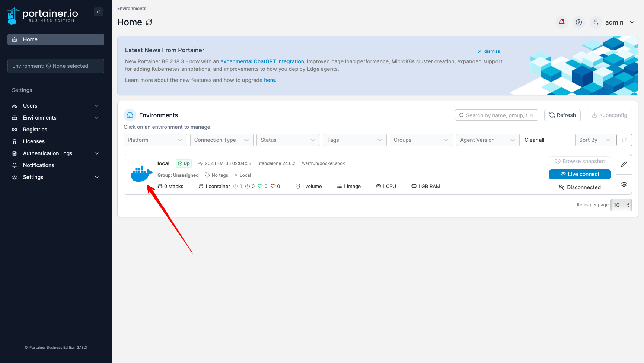Open the Platform filter dropdown

155,140
